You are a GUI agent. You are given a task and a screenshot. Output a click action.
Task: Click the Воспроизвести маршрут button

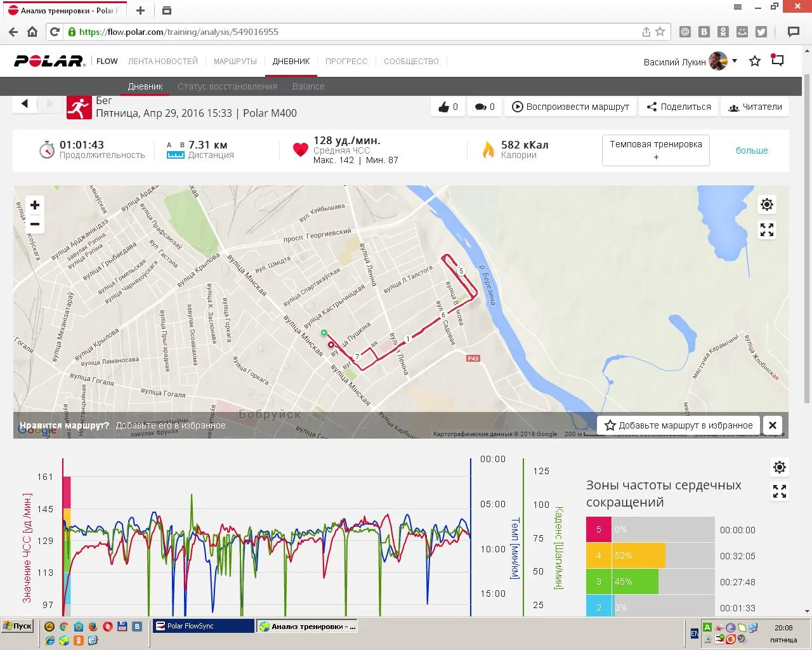tap(570, 107)
